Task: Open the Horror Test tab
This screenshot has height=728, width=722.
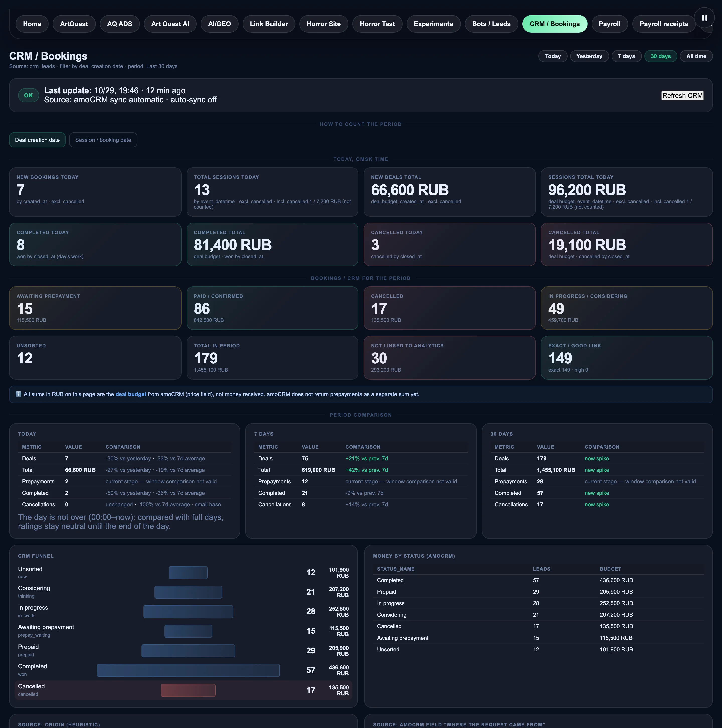Action: pos(377,24)
